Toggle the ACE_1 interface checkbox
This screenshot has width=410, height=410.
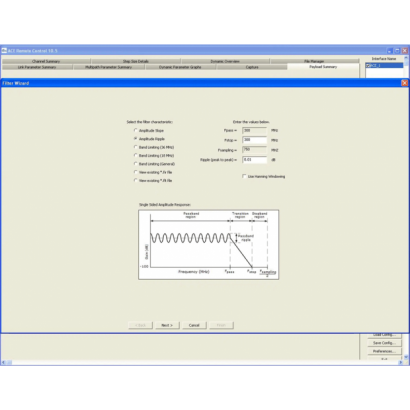pyautogui.click(x=368, y=66)
